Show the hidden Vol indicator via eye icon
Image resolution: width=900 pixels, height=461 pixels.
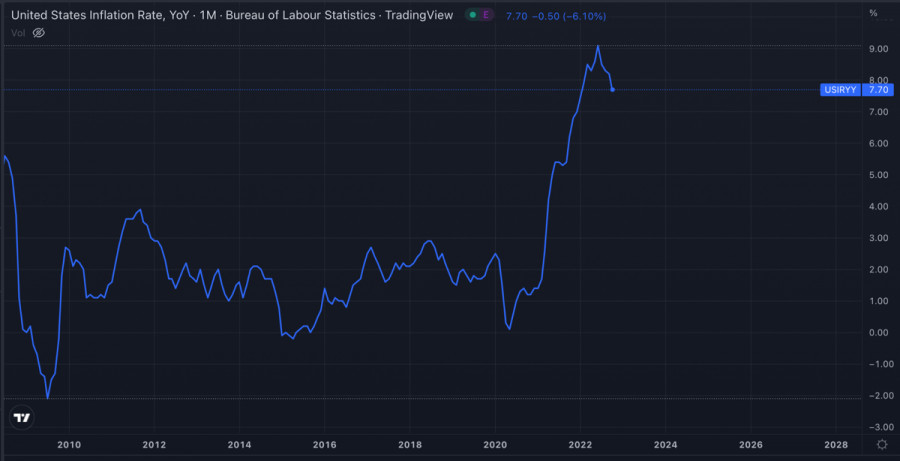(38, 33)
